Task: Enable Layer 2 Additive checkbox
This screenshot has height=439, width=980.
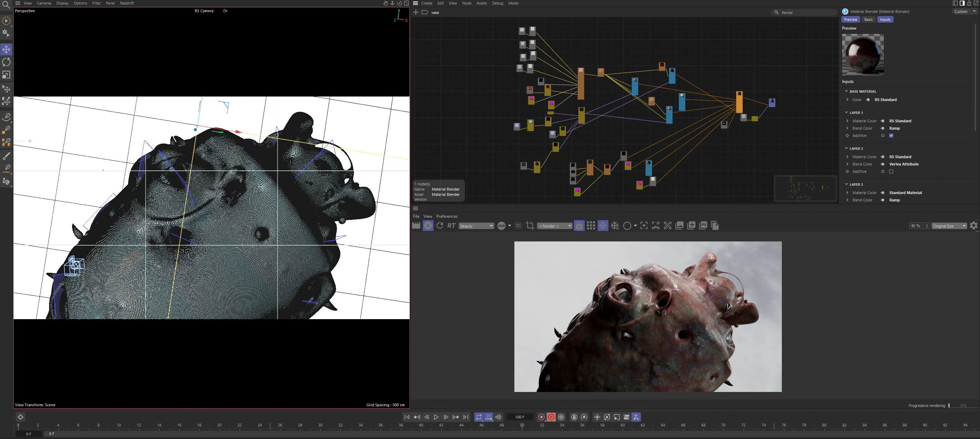Action: (891, 171)
